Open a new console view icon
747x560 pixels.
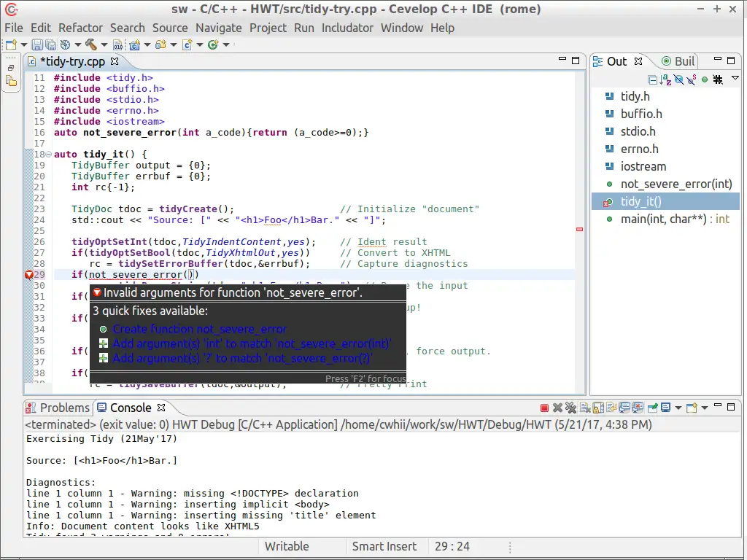point(692,408)
